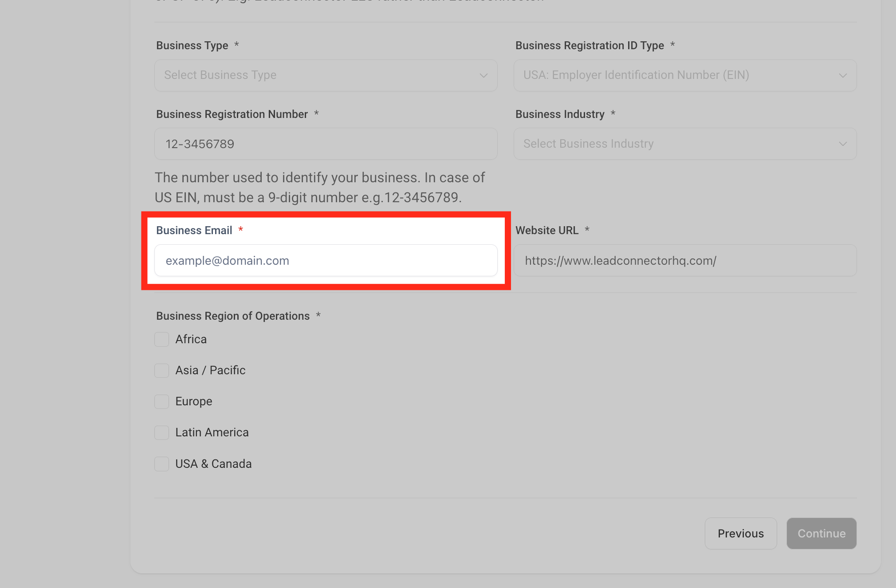Tick the Asia / Pacific checkbox

coord(161,370)
